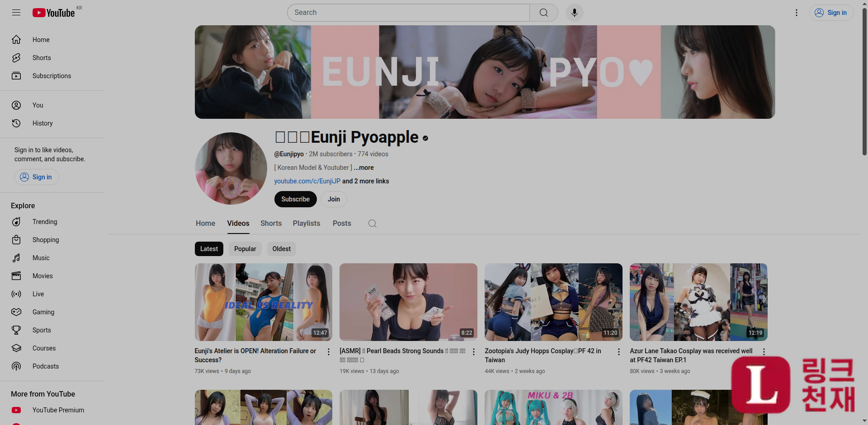Open youtube.com/c/EunjiJP link
Screen dimensions: 868x425
[x=307, y=181]
